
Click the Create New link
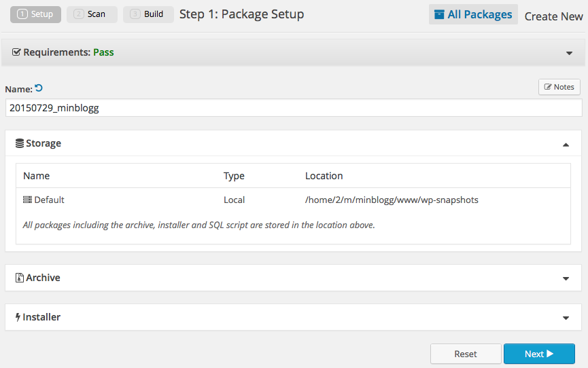coord(553,16)
